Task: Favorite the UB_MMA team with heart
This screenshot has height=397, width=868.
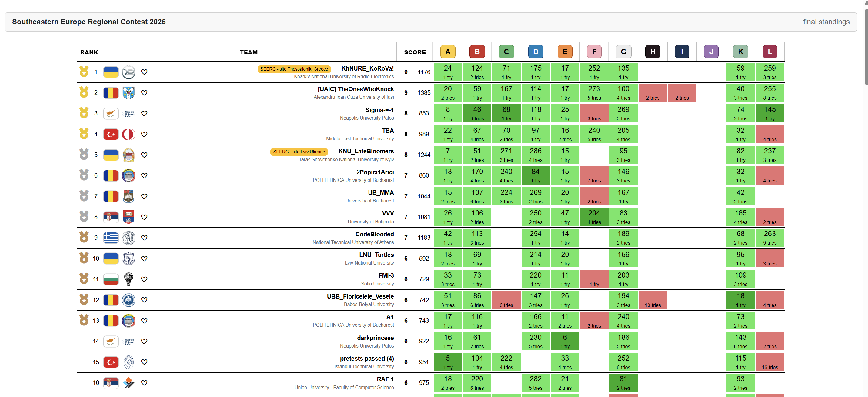Action: pos(144,196)
